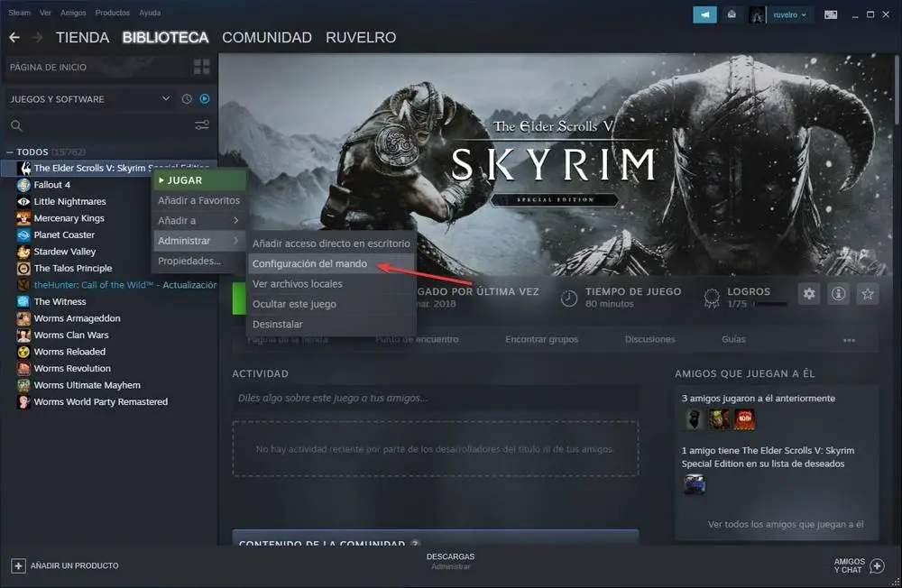902x588 pixels.
Task: Switch to Big Picture mode icon
Action: 831,15
